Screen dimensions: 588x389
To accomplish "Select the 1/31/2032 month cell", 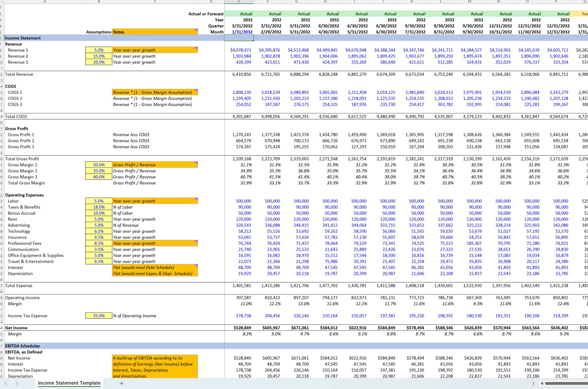I will pos(239,32).
